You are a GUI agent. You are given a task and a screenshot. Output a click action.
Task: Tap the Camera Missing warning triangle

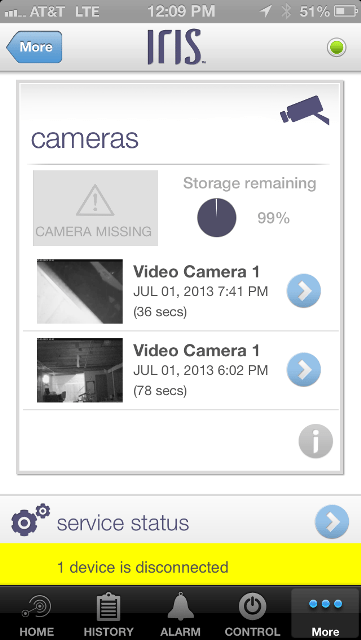[95, 200]
